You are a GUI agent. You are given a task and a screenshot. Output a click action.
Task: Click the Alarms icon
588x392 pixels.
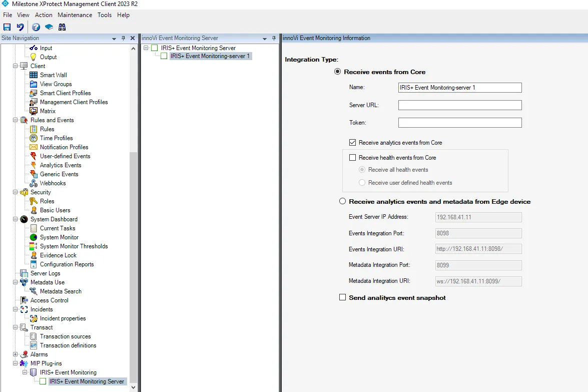point(25,354)
